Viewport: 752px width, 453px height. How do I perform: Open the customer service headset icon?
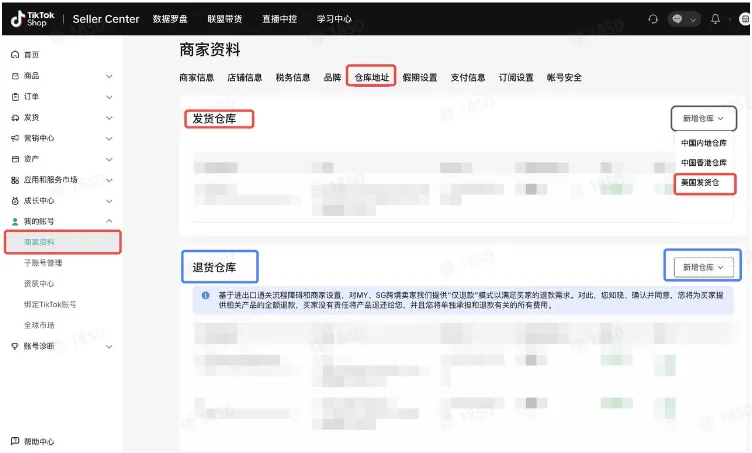[653, 19]
